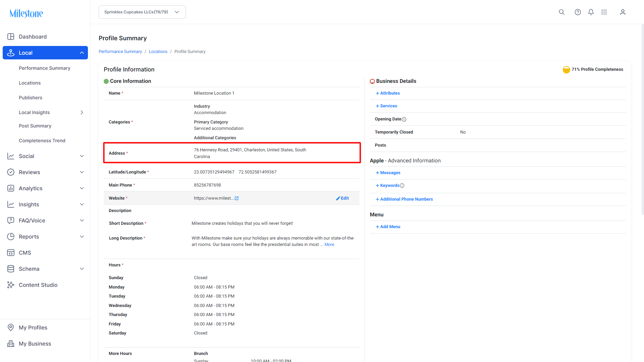The width and height of the screenshot is (644, 362).
Task: Click the Insights line chart icon
Action: (11, 204)
